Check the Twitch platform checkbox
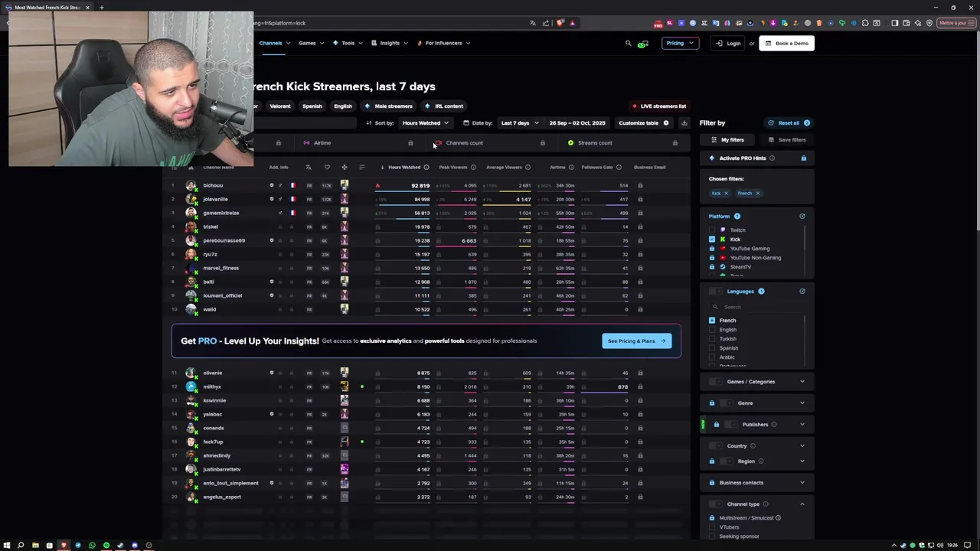The image size is (980, 551). pyautogui.click(x=712, y=230)
